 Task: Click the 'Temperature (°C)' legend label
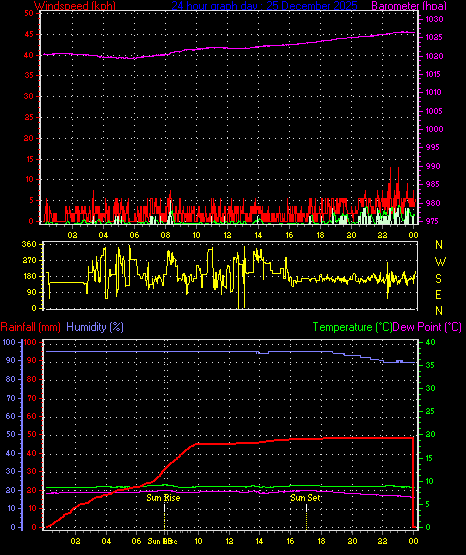coord(352,327)
